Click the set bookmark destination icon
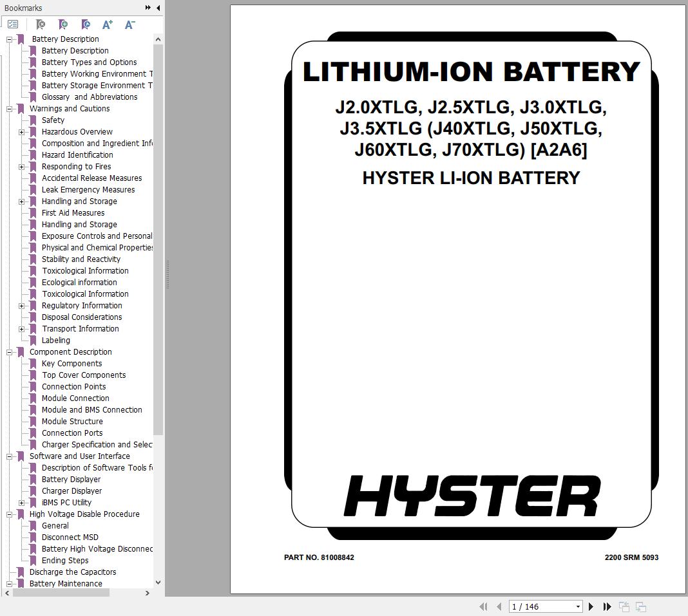The width and height of the screenshot is (688, 616). [x=85, y=24]
